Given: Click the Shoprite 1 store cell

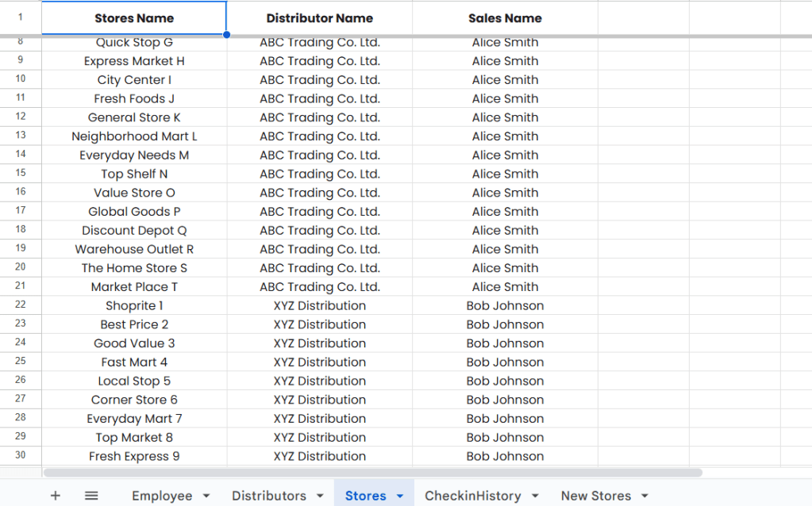Looking at the screenshot, I should 134,305.
